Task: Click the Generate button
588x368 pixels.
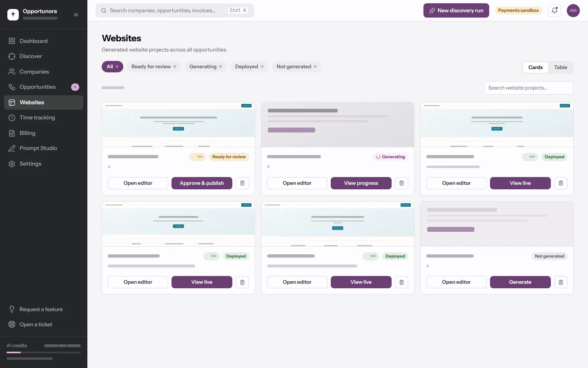Action: (x=520, y=282)
